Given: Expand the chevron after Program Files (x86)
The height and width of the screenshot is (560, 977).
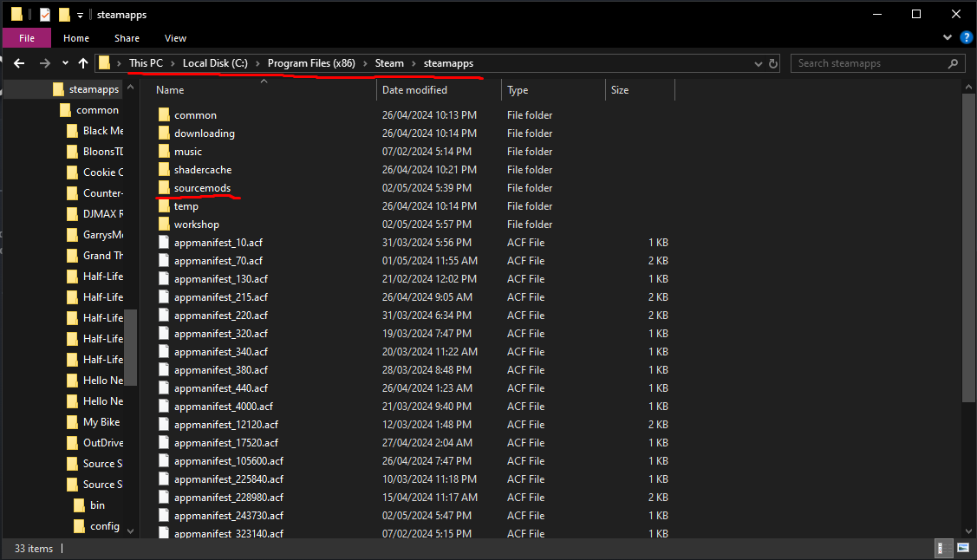Looking at the screenshot, I should [x=365, y=63].
